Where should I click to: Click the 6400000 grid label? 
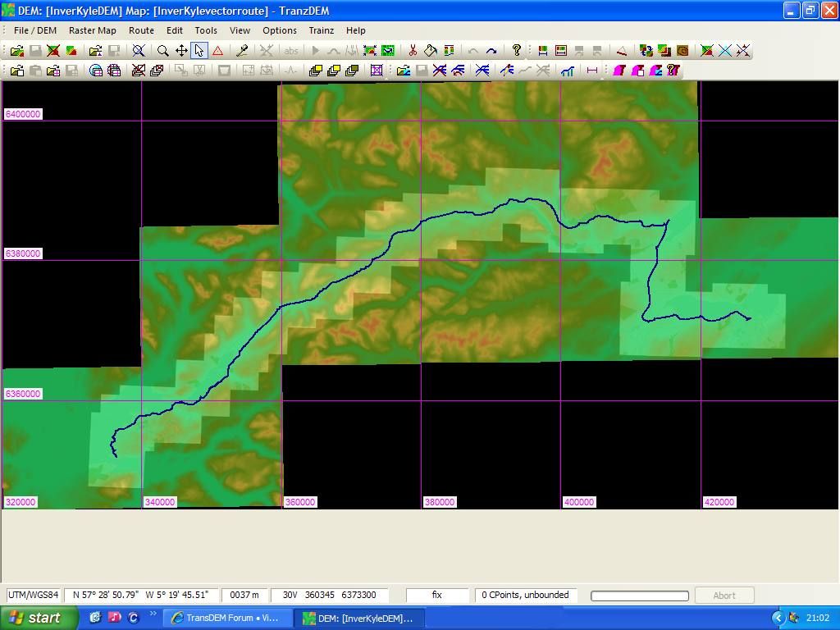tap(22, 114)
